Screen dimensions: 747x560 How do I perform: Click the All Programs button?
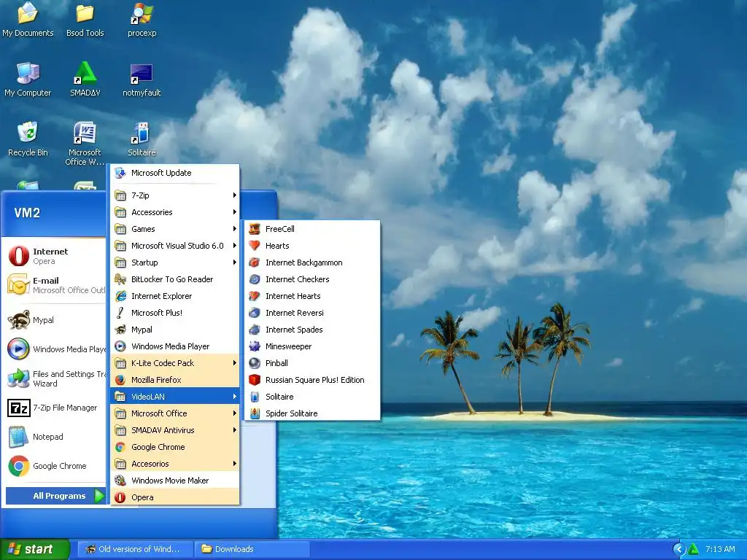tap(55, 496)
